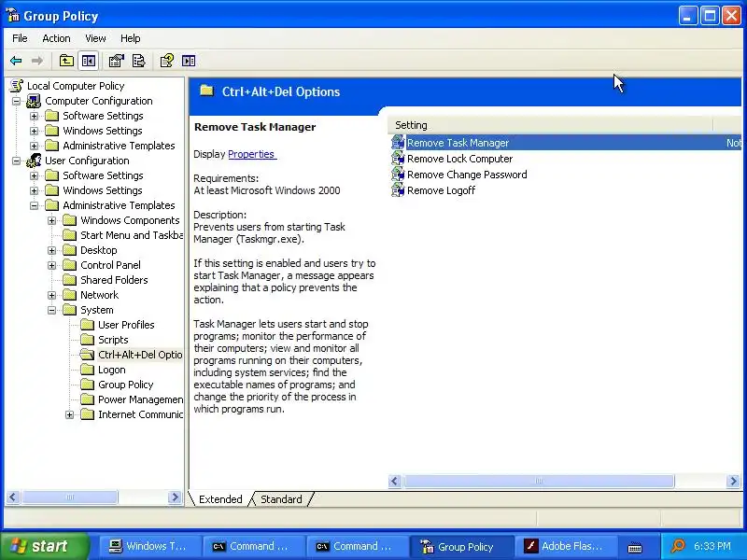Expand the Control Panel node
Screen dimensions: 747x560
(x=52, y=265)
